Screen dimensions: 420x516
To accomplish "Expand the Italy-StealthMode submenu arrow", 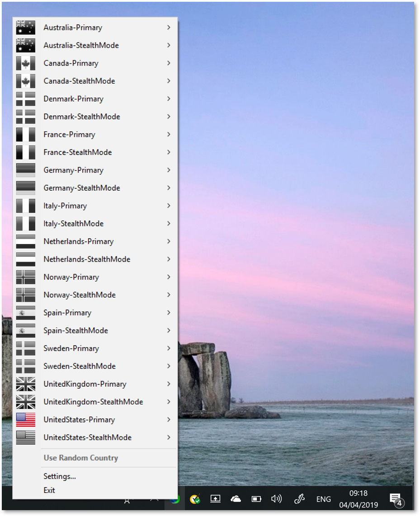I will click(x=169, y=224).
